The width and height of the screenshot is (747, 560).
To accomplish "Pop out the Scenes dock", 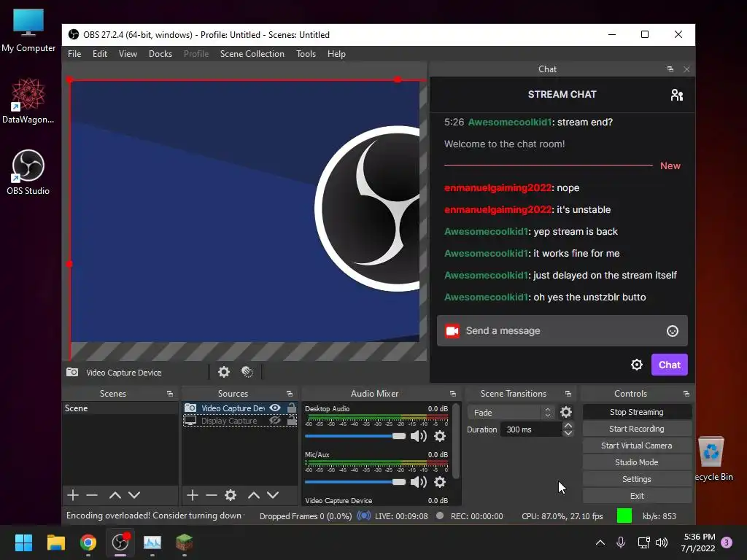I will (169, 394).
